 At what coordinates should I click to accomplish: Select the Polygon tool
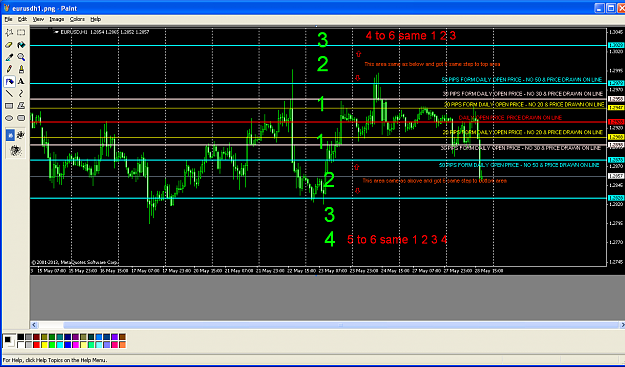pos(21,106)
